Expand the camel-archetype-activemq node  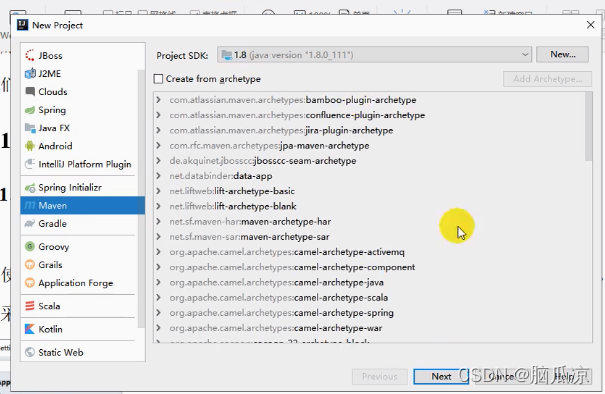coord(158,252)
